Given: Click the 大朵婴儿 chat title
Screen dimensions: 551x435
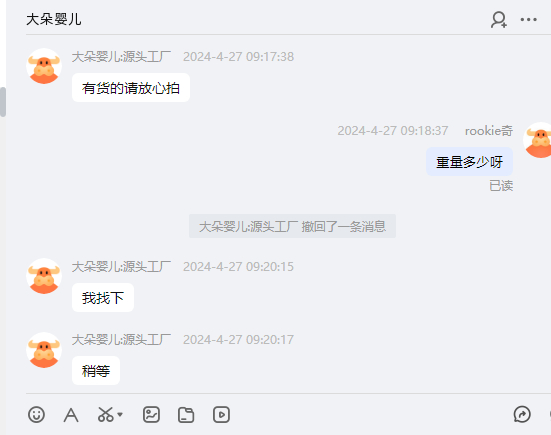Looking at the screenshot, I should click(54, 19).
